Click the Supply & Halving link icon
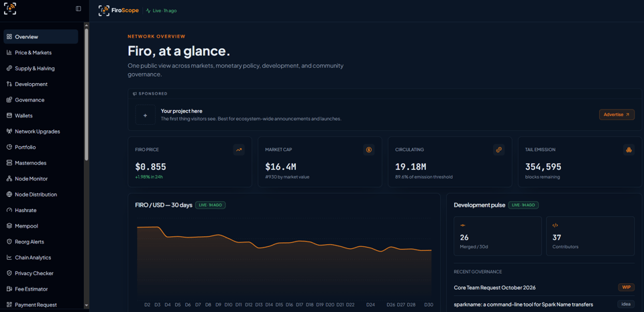The height and width of the screenshot is (312, 644). click(x=9, y=68)
